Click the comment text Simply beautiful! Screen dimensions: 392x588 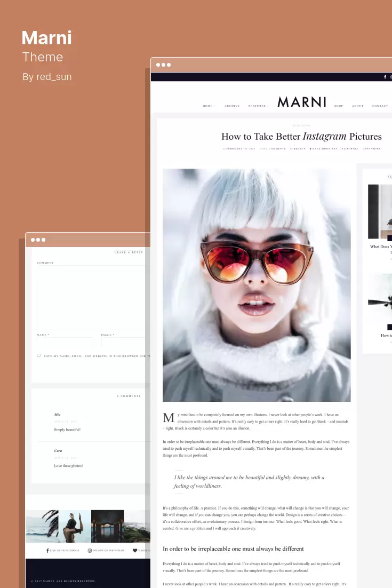tap(67, 430)
